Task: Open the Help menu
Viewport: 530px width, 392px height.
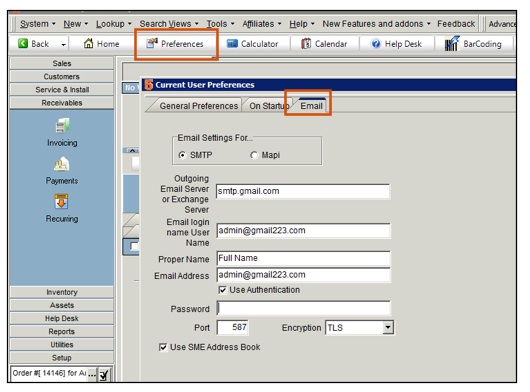Action: pos(302,24)
